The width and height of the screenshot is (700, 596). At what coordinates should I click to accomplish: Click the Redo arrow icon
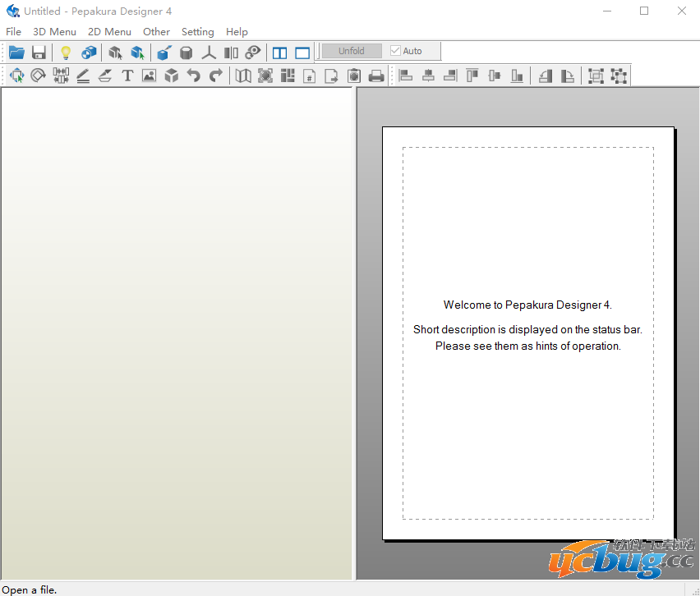pyautogui.click(x=215, y=76)
